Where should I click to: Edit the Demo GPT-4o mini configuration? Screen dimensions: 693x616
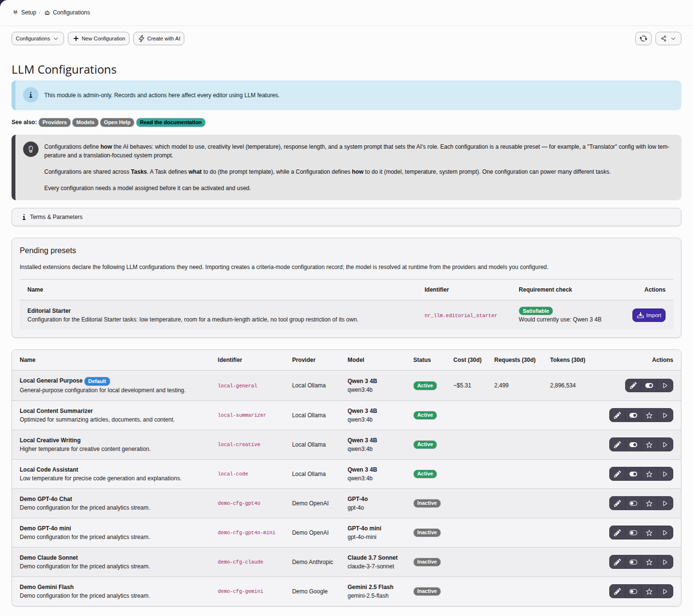click(617, 533)
